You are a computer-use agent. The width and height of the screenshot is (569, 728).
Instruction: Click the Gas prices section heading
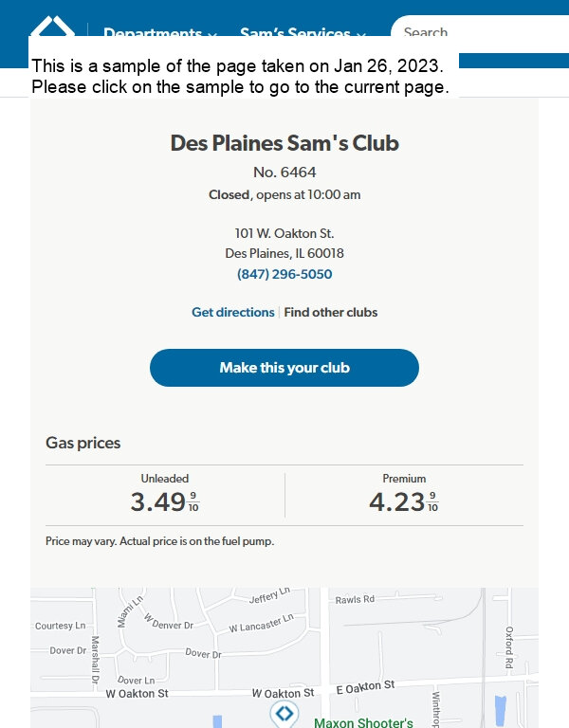[x=83, y=443]
